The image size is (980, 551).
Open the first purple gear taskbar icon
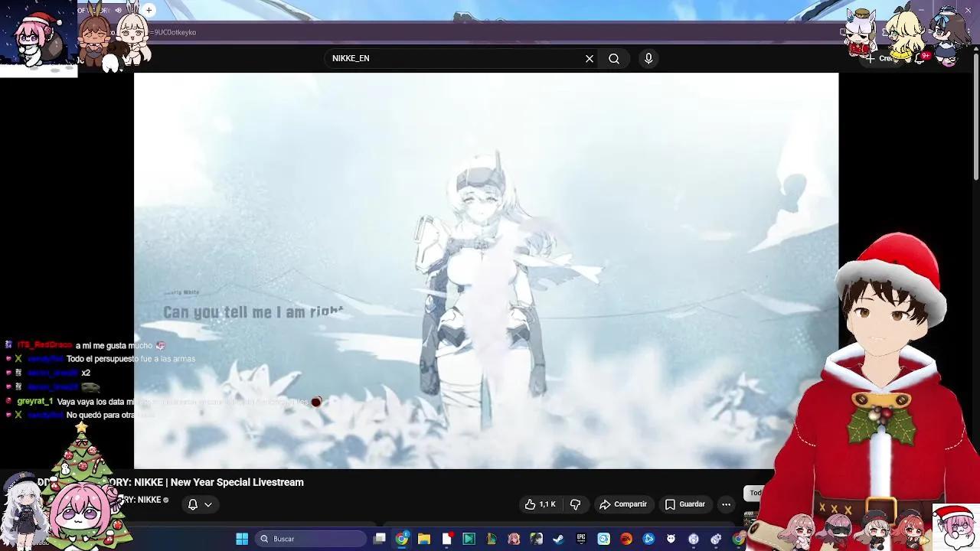(x=694, y=539)
